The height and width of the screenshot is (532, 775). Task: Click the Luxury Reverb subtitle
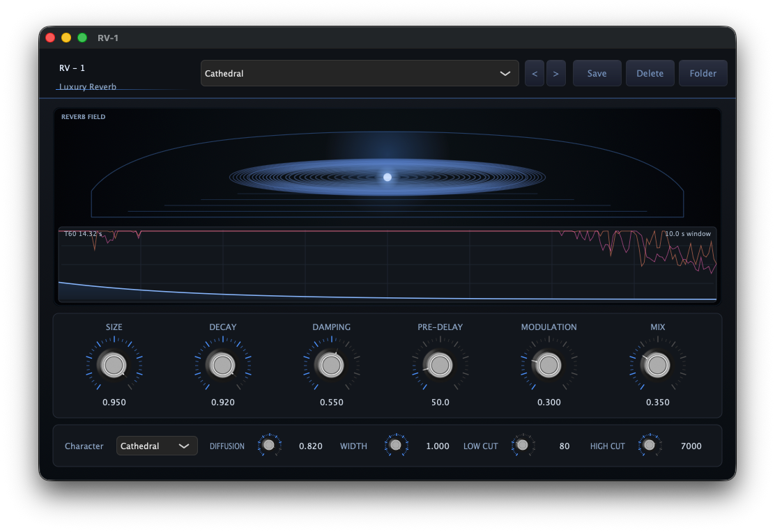click(88, 86)
